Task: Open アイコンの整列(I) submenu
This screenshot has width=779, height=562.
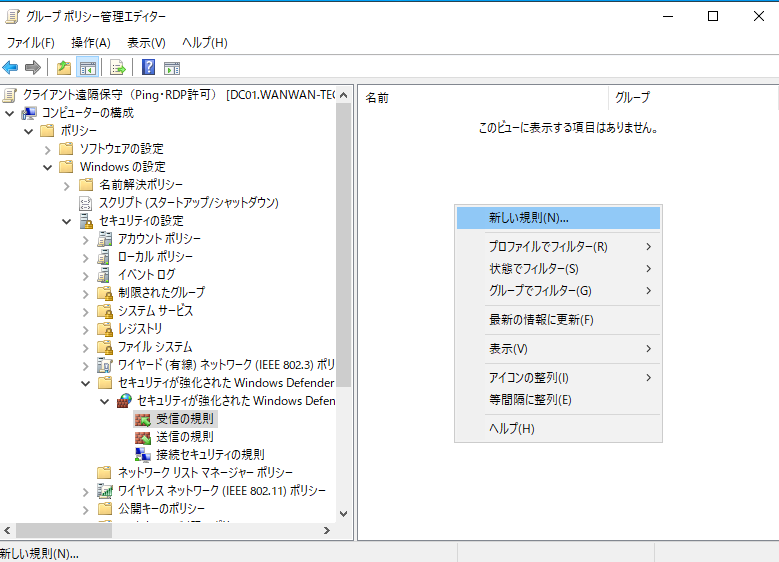Action: point(558,378)
